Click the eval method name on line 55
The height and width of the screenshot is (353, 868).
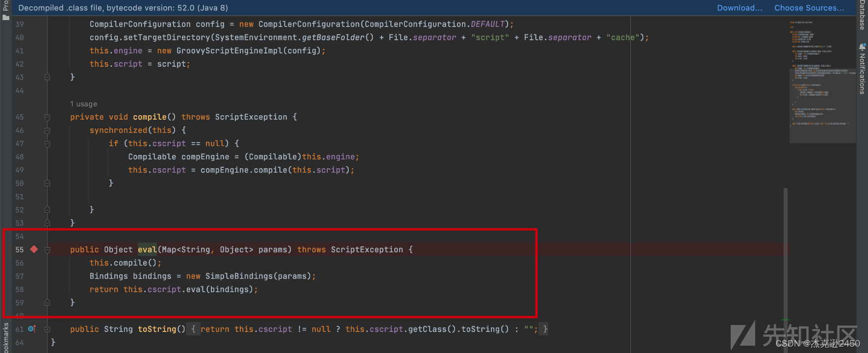click(x=147, y=250)
